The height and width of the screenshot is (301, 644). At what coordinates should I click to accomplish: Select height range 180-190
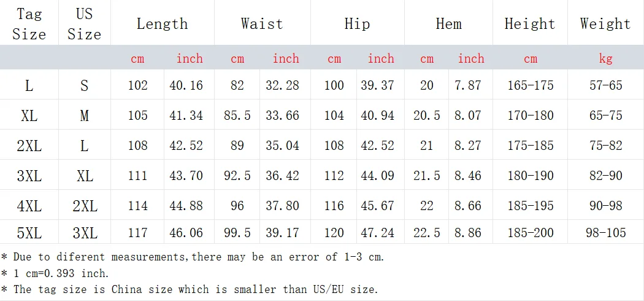[531, 176]
